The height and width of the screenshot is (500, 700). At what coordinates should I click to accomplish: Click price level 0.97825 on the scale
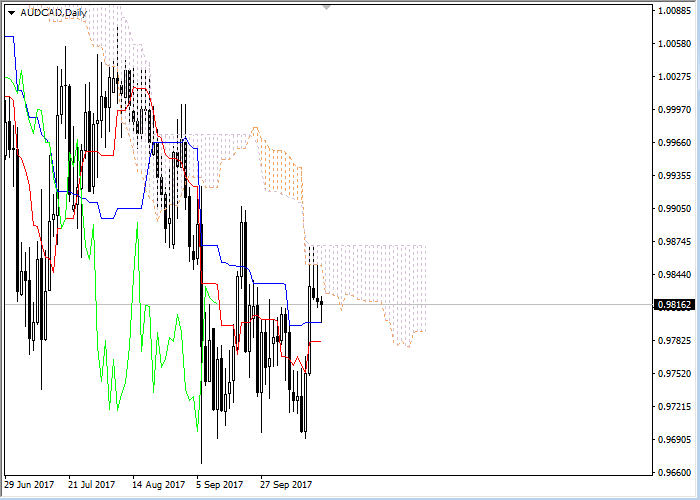click(675, 341)
